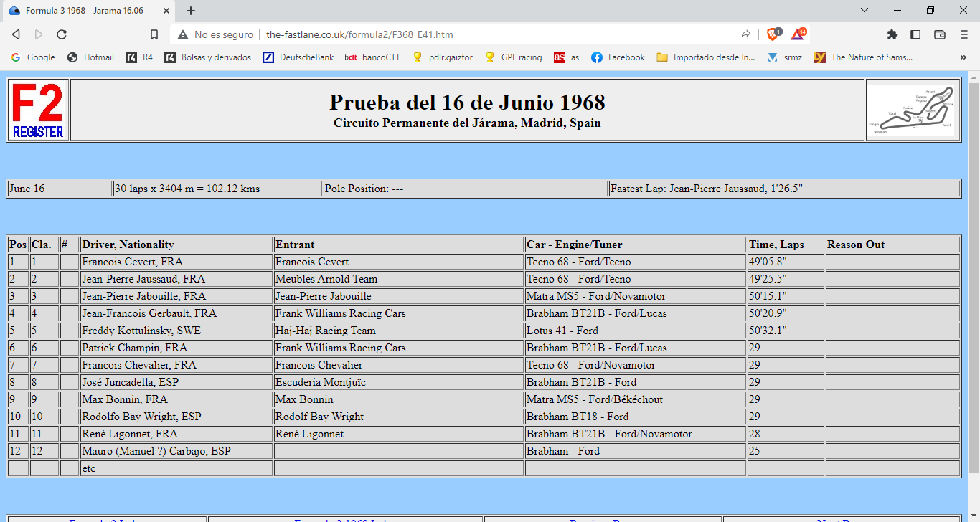
Task: Click the winning time 49'05.8" cell
Action: [786, 262]
